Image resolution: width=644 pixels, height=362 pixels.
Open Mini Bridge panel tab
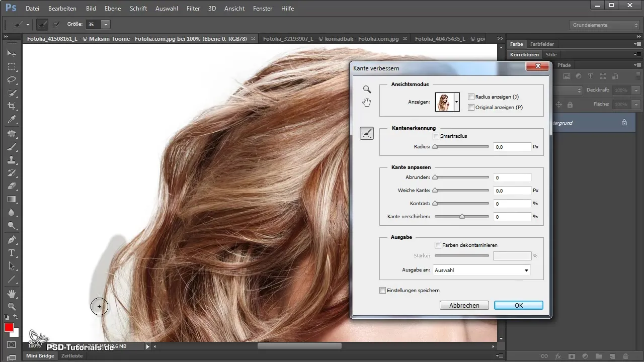click(x=41, y=355)
